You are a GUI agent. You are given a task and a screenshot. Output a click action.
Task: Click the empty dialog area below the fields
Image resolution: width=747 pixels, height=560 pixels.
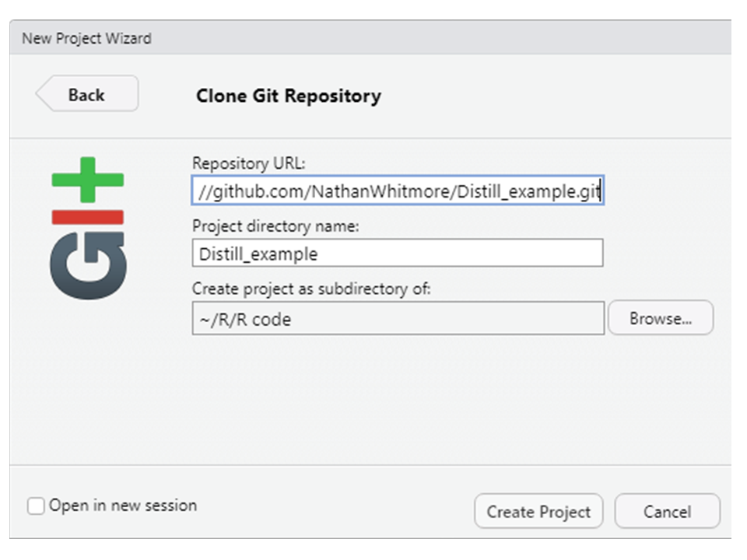point(370,400)
